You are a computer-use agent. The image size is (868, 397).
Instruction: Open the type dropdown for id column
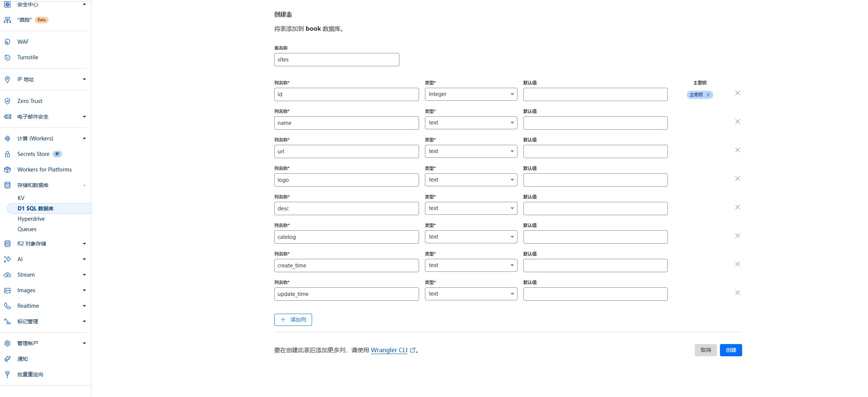coord(471,94)
